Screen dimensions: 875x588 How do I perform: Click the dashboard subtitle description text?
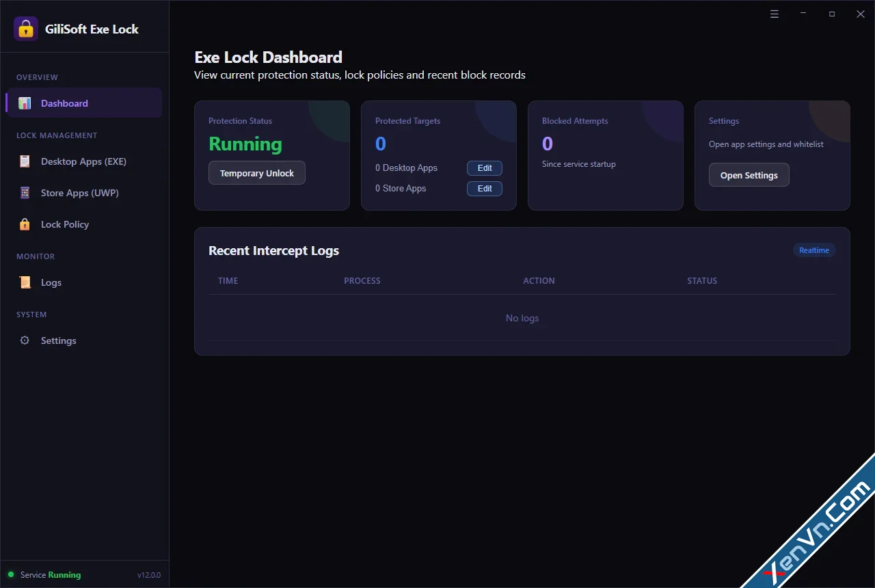(x=360, y=75)
